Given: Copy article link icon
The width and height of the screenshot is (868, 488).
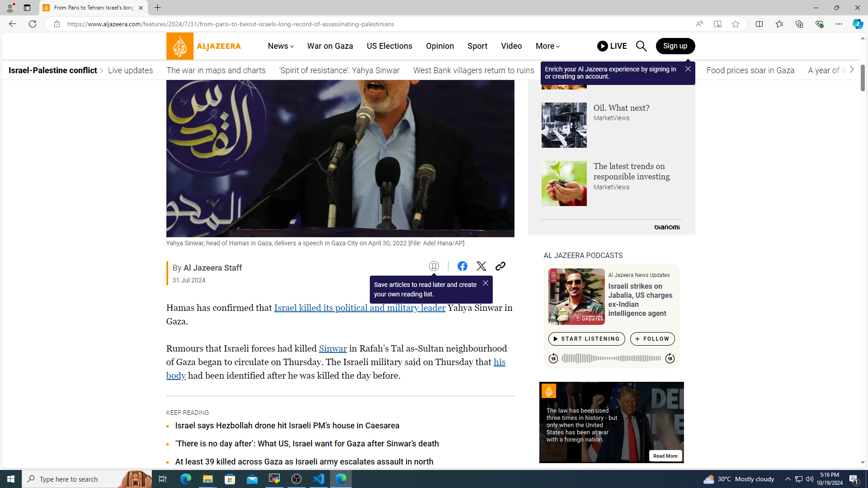Looking at the screenshot, I should point(500,266).
